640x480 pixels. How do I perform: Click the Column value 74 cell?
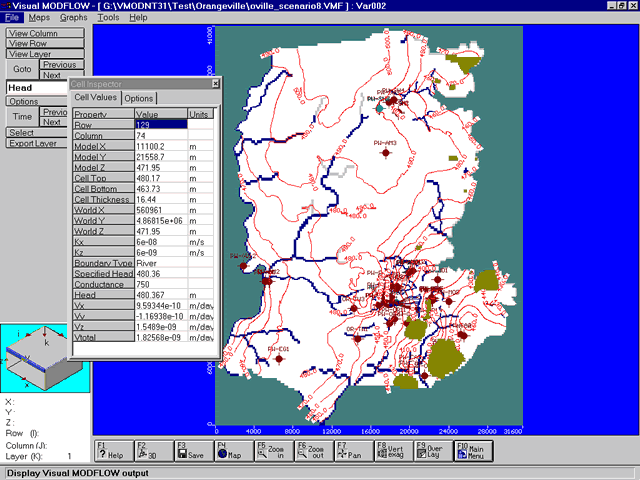click(161, 136)
